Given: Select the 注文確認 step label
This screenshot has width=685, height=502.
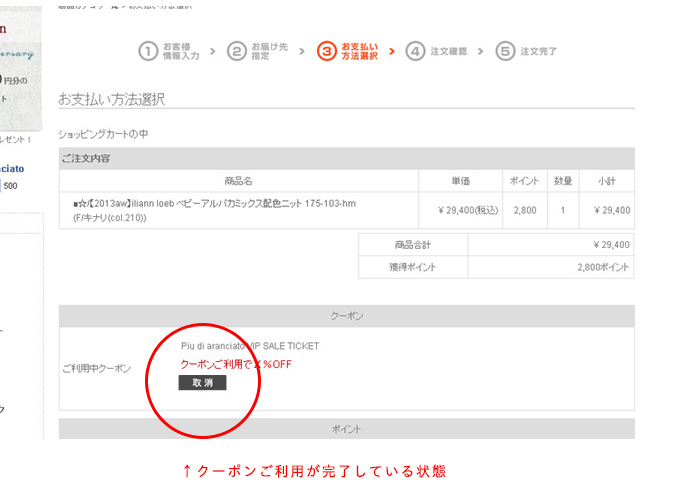Looking at the screenshot, I should 447,51.
